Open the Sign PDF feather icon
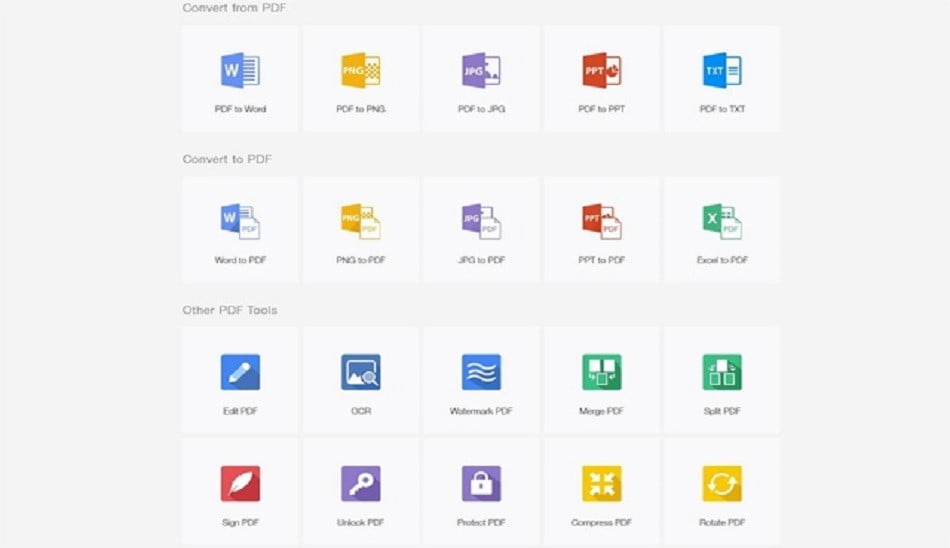The image size is (950, 548). click(x=241, y=483)
